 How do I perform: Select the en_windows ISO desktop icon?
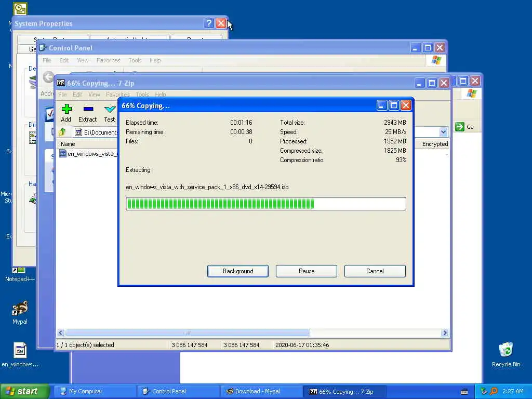pos(20,354)
